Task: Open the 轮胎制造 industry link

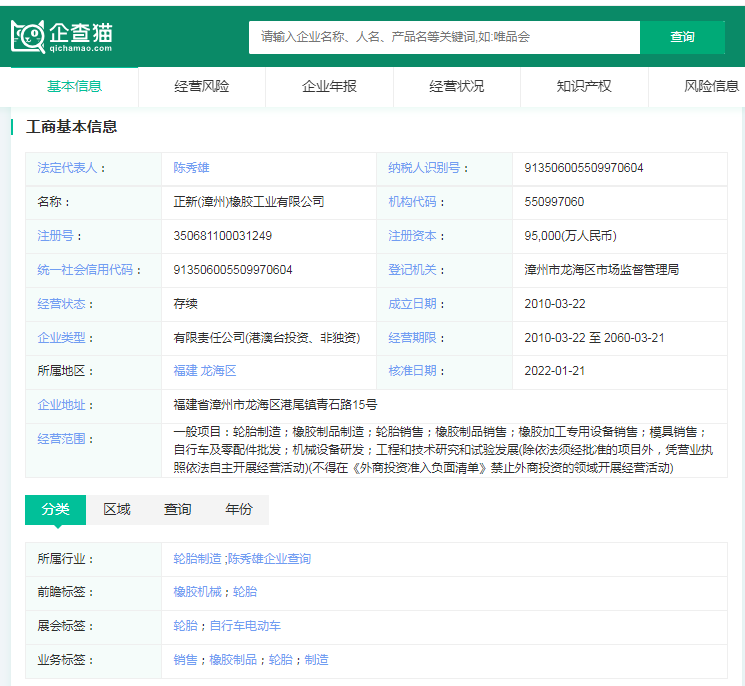Action: coord(197,558)
